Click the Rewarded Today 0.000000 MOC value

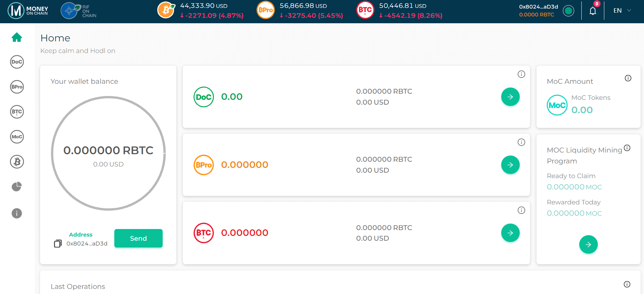[x=574, y=213]
